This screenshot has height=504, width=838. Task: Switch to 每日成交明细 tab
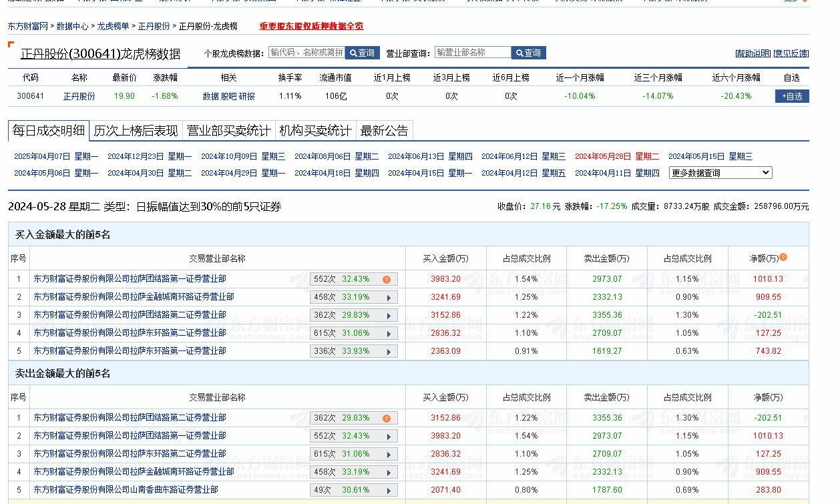pyautogui.click(x=49, y=131)
